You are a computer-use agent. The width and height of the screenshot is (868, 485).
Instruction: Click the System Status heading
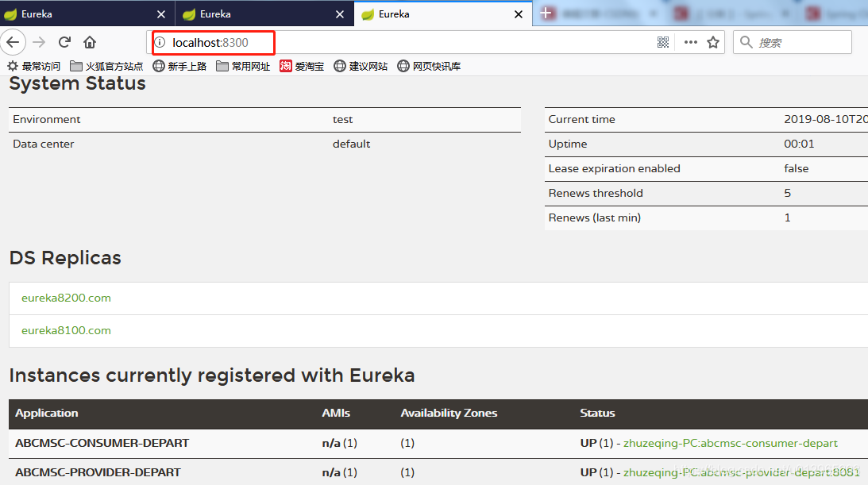tap(78, 83)
